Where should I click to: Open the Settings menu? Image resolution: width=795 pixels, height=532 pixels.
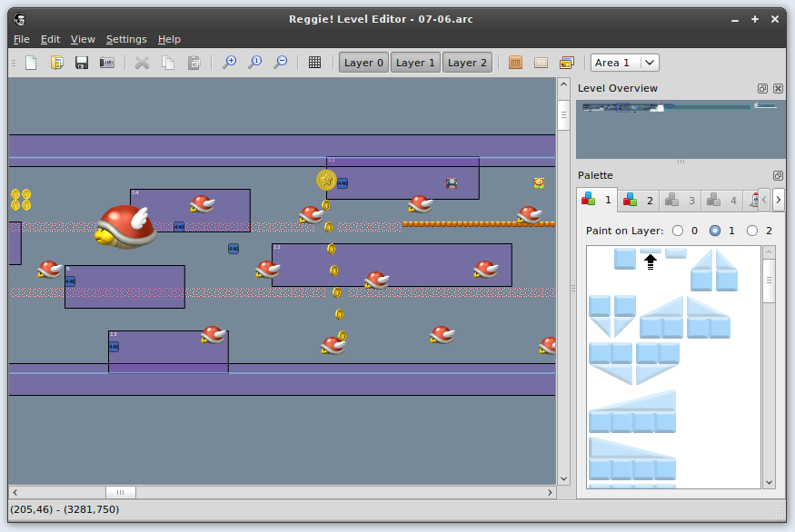pos(125,39)
